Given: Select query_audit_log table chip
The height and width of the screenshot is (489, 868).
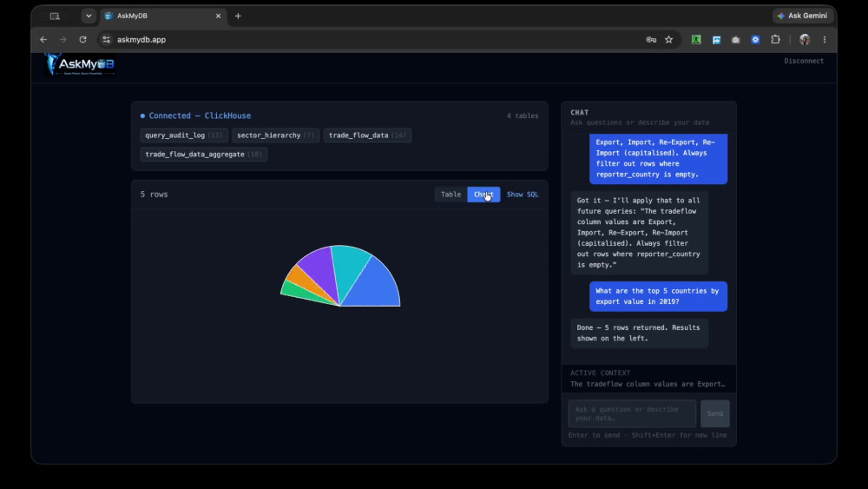Looking at the screenshot, I should 184,135.
